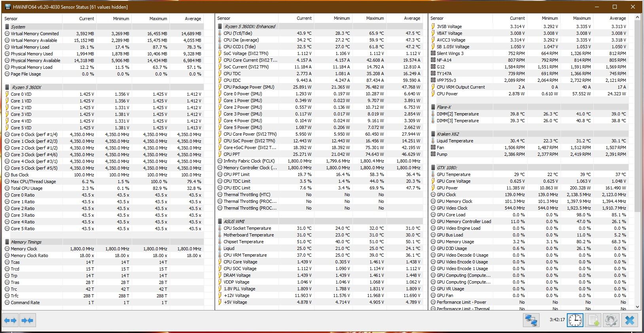This screenshot has height=333, width=644.
Task: Click the HWiNFO64 title bar app icon
Action: (x=7, y=7)
